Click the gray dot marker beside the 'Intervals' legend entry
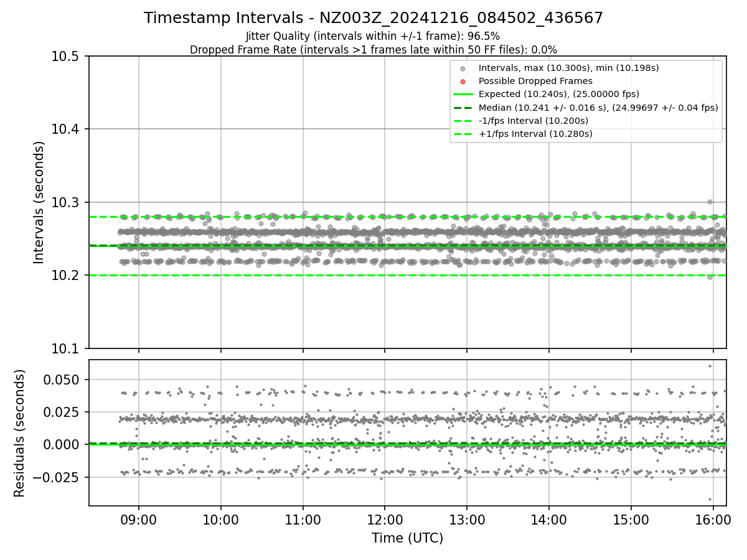Image resolution: width=747 pixels, height=560 pixels. point(463,68)
